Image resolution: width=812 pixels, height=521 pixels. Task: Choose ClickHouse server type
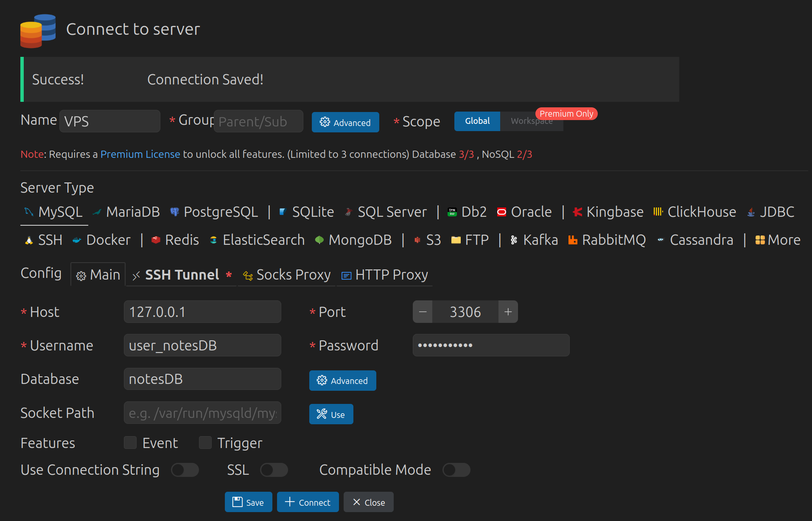pyautogui.click(x=694, y=212)
